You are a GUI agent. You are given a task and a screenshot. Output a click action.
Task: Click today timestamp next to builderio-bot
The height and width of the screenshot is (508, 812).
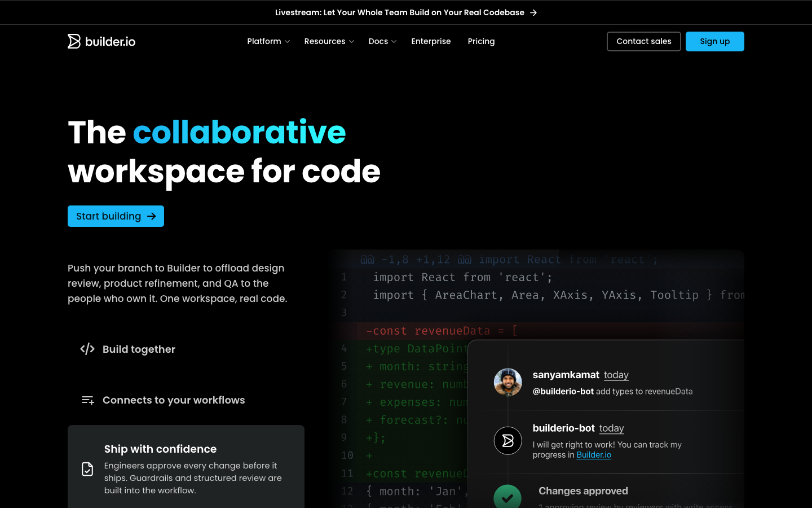611,428
